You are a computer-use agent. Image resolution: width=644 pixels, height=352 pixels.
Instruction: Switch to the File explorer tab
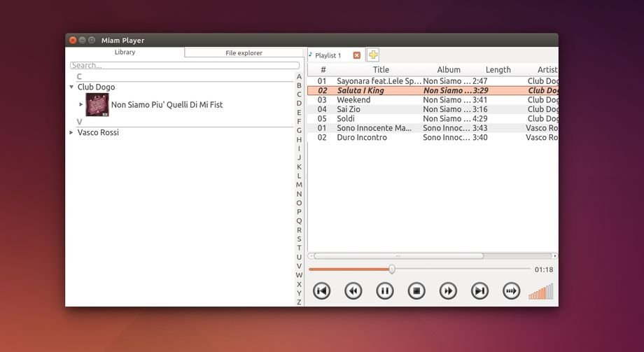point(244,53)
